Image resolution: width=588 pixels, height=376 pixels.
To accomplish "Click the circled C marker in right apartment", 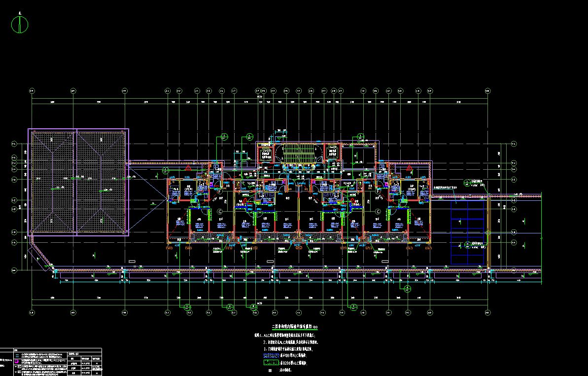I will [378, 211].
